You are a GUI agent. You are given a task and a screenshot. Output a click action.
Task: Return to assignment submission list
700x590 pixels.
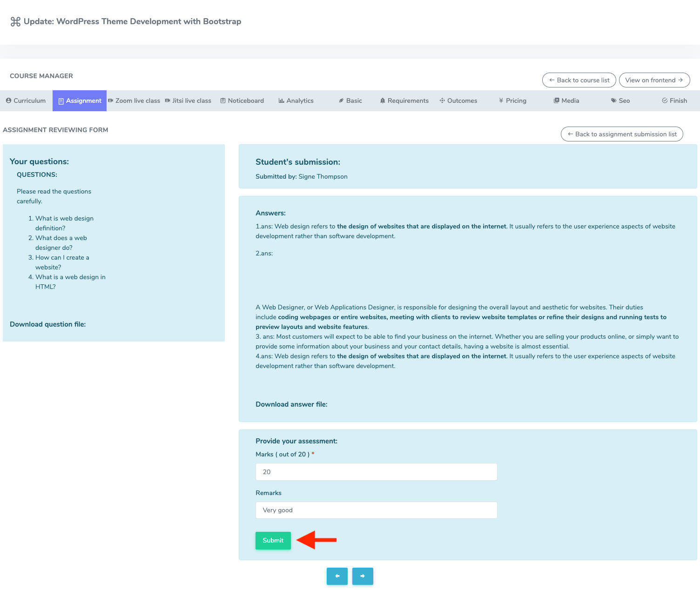pos(622,134)
